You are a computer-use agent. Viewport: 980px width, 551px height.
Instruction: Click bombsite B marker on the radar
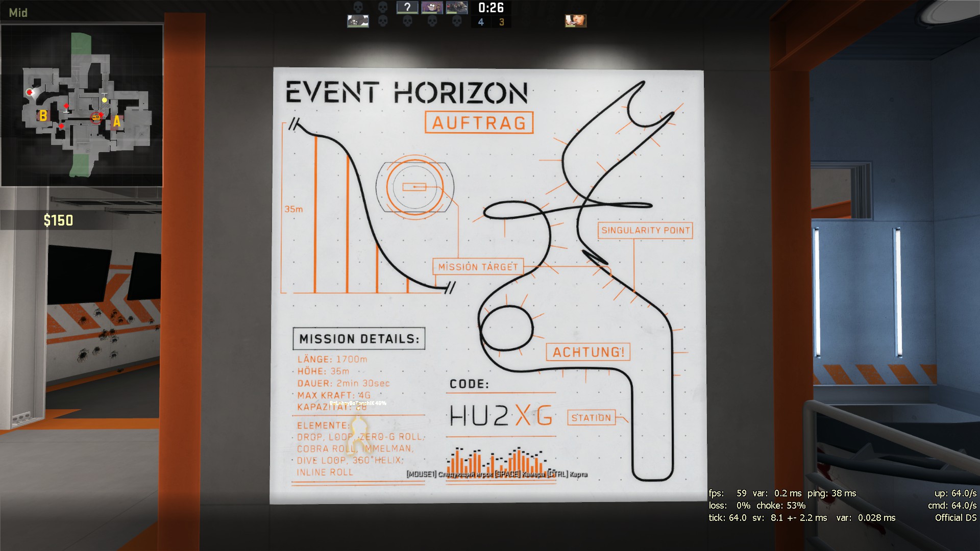43,116
